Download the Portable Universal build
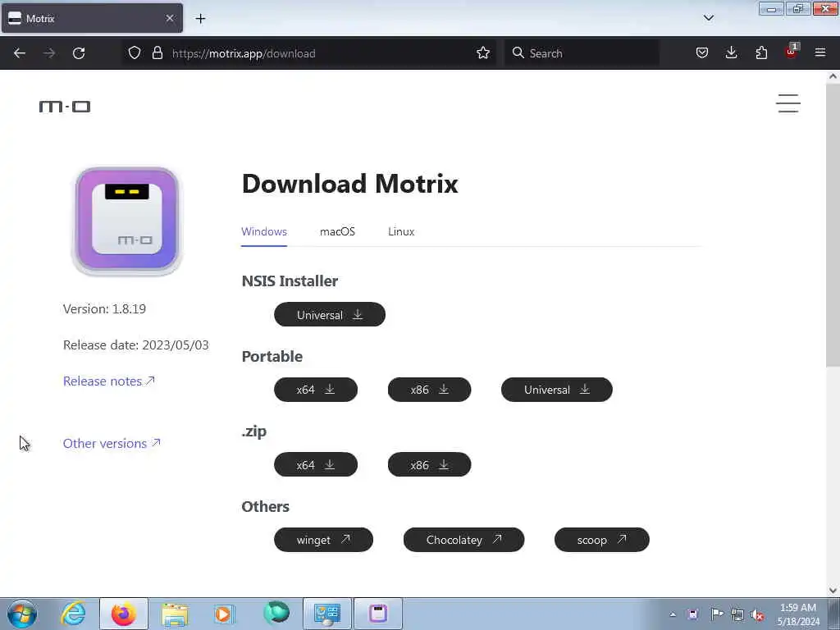 point(557,390)
